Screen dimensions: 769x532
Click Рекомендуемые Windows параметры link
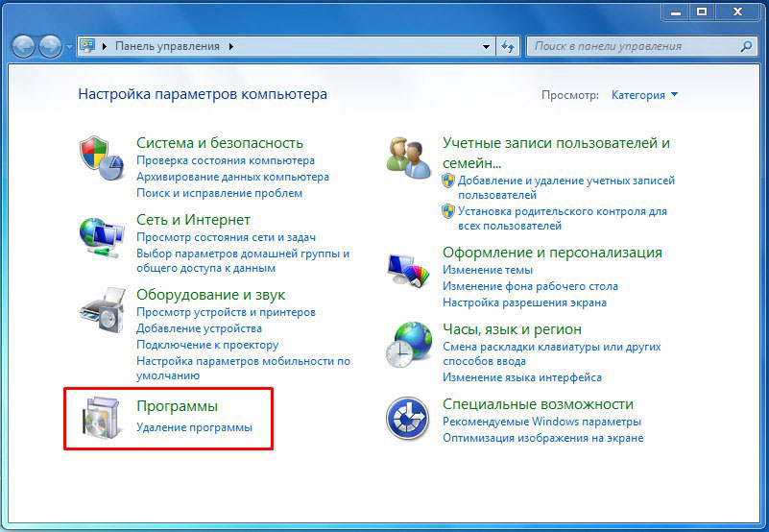[x=541, y=422]
